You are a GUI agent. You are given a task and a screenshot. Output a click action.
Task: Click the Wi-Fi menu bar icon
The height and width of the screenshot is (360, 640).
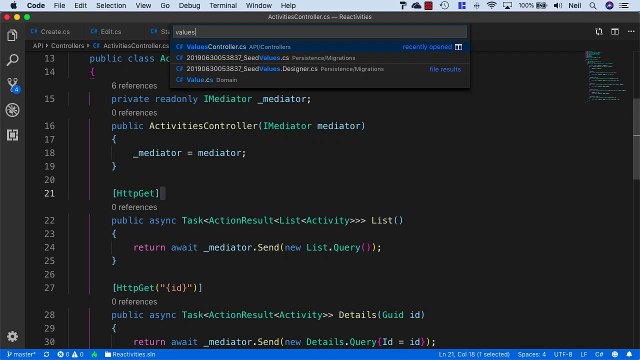491,5
